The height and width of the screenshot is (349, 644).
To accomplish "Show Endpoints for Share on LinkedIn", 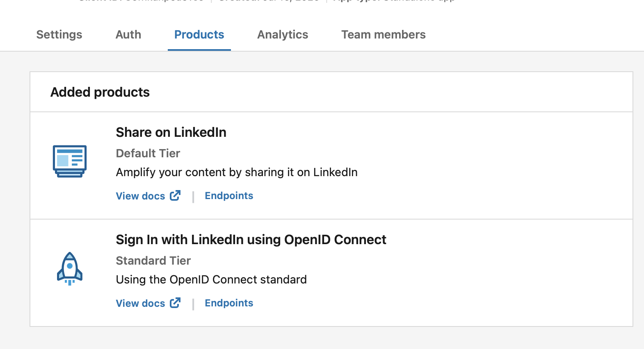I will point(229,196).
